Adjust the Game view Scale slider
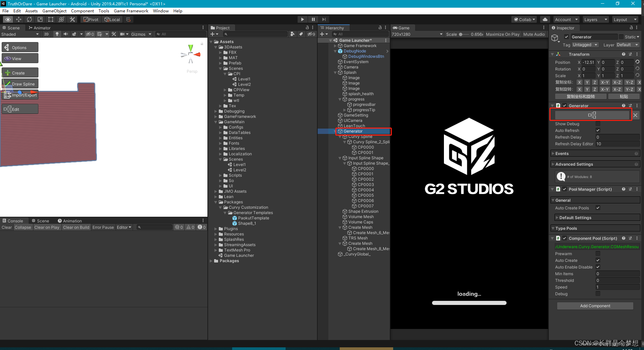Screen dimensions: 644x350 (x=464, y=34)
